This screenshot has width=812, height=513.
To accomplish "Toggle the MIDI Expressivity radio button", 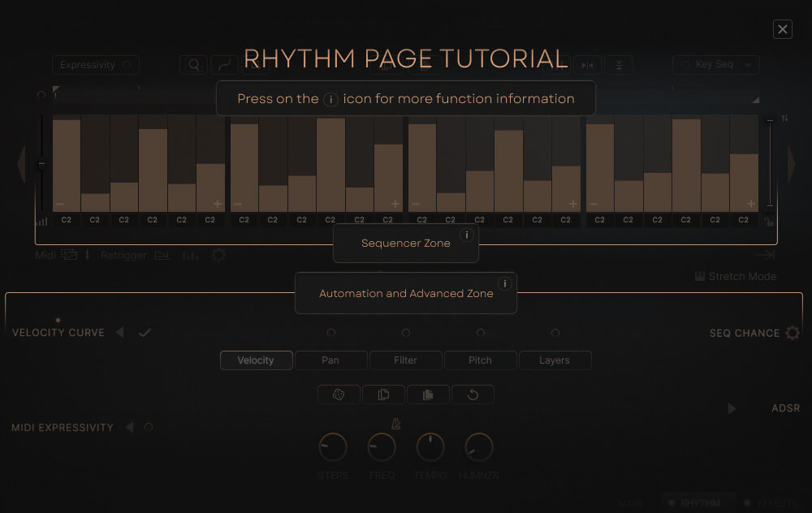I will [149, 426].
